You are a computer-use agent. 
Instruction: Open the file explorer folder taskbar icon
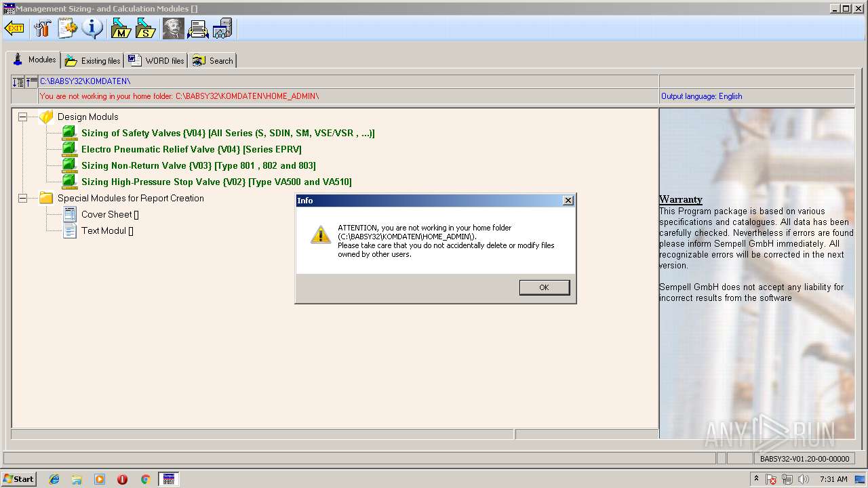coord(77,479)
